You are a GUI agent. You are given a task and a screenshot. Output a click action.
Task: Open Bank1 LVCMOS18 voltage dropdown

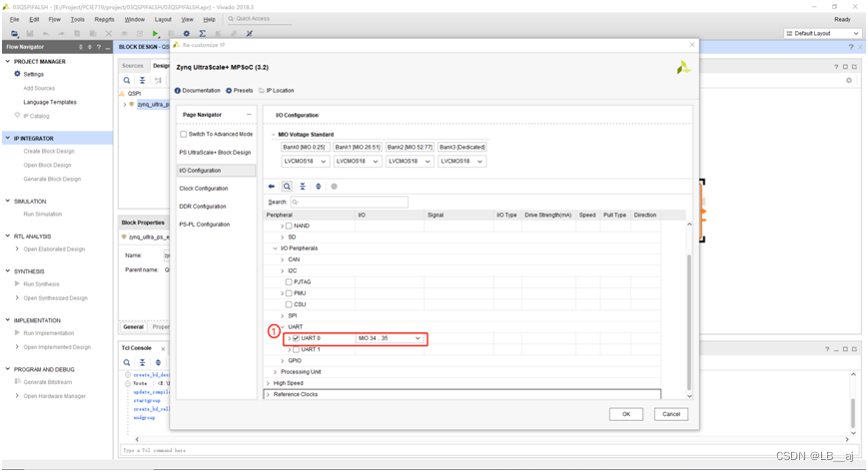point(357,161)
